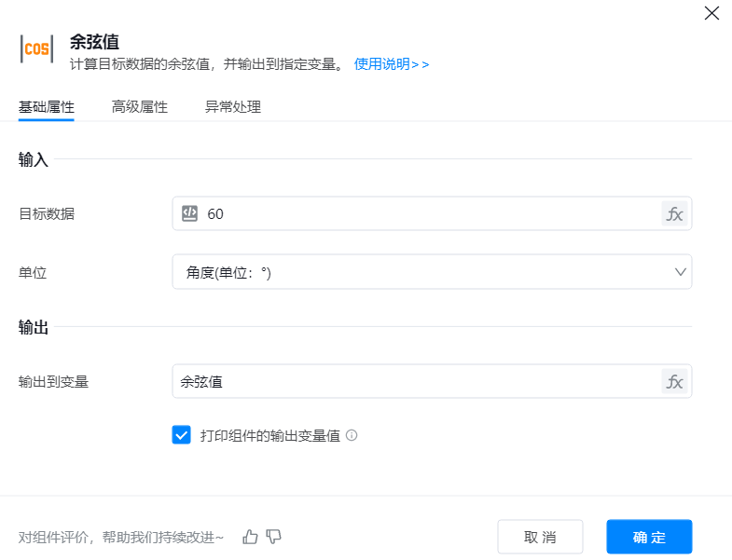
Task: Give a thumbs up rating
Action: 250,537
